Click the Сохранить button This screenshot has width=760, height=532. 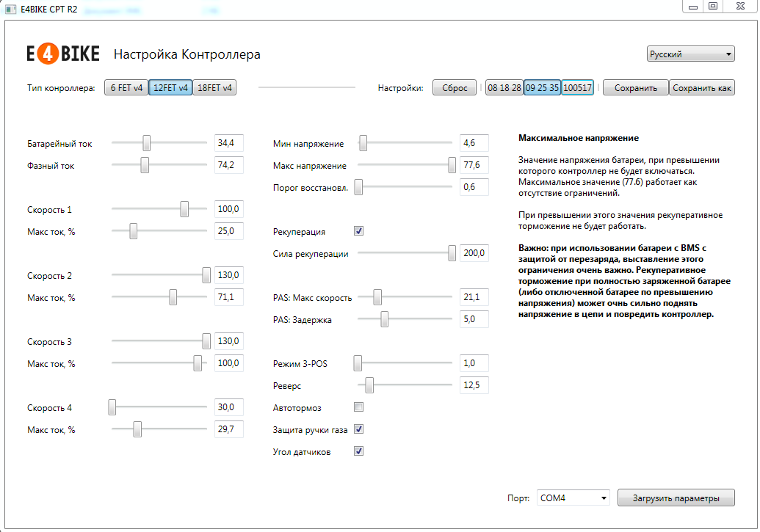635,88
